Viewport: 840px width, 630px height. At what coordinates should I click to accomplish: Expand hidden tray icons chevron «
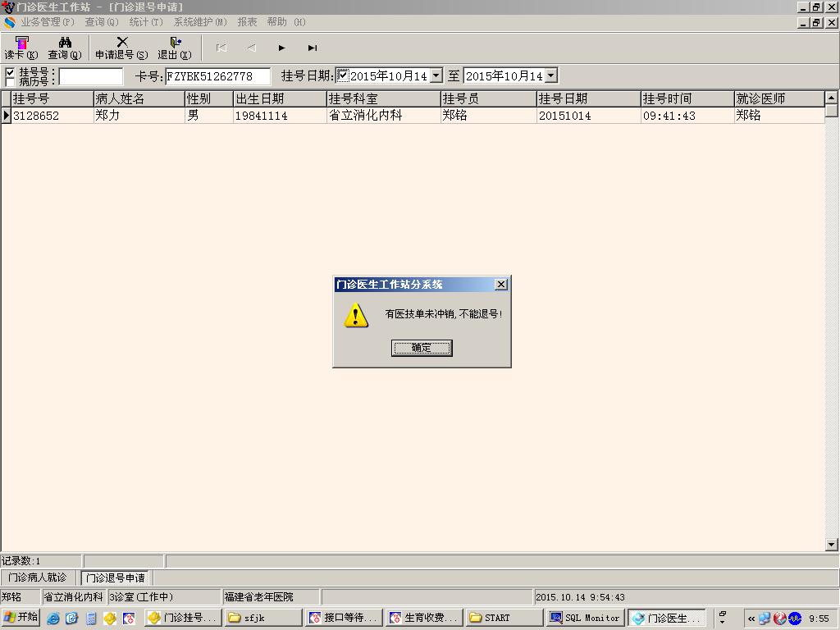click(751, 619)
